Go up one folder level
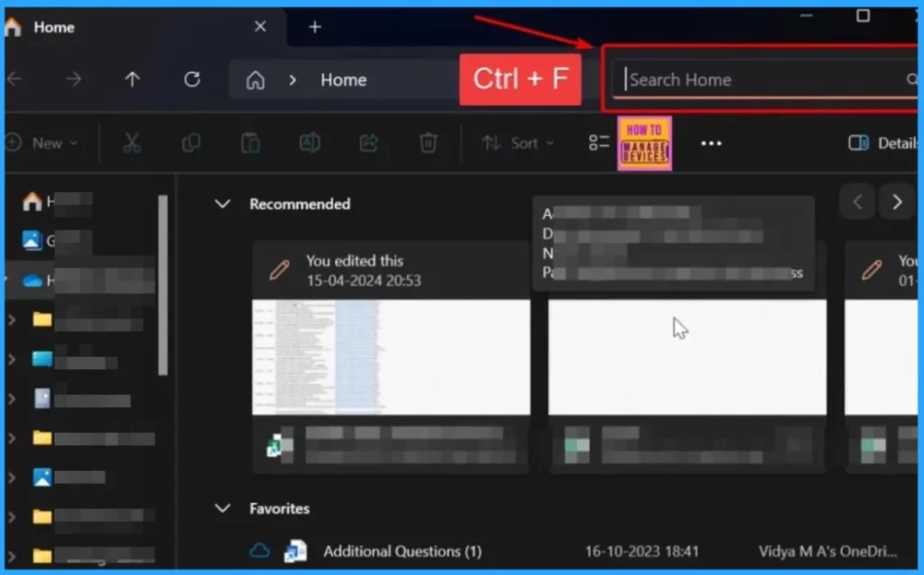 tap(132, 79)
